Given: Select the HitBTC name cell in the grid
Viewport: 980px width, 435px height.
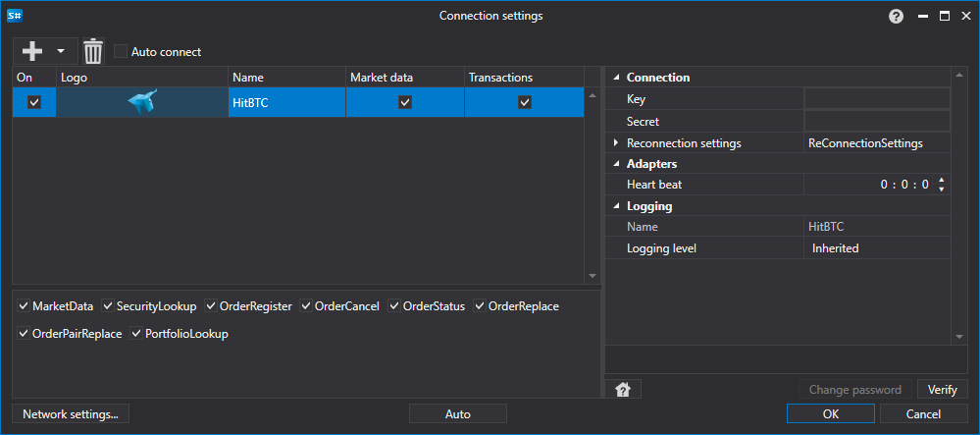Looking at the screenshot, I should 286,102.
